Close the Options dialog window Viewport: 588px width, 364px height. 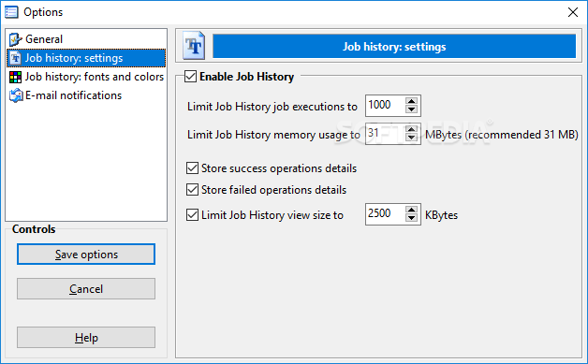click(x=573, y=12)
